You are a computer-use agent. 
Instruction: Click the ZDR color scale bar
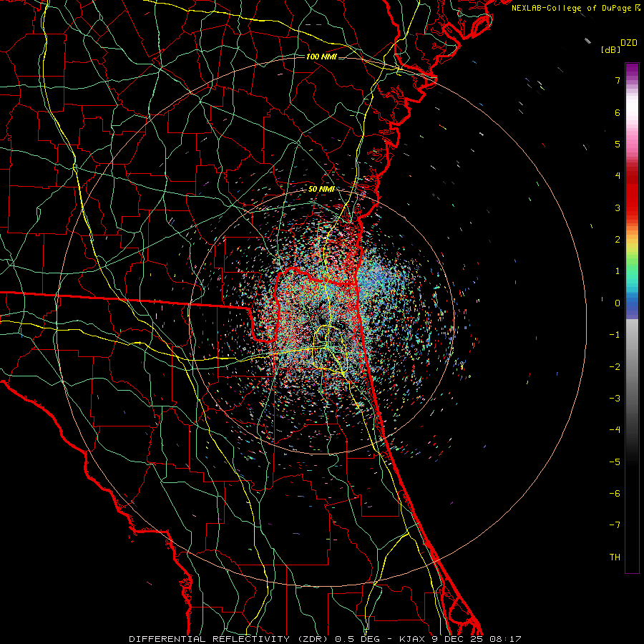click(x=632, y=318)
